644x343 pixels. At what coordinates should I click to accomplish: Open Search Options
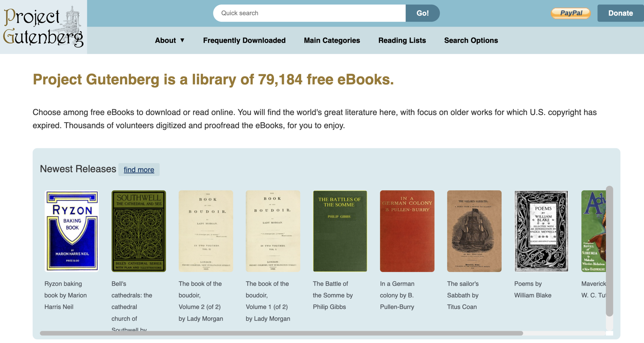pyautogui.click(x=471, y=40)
